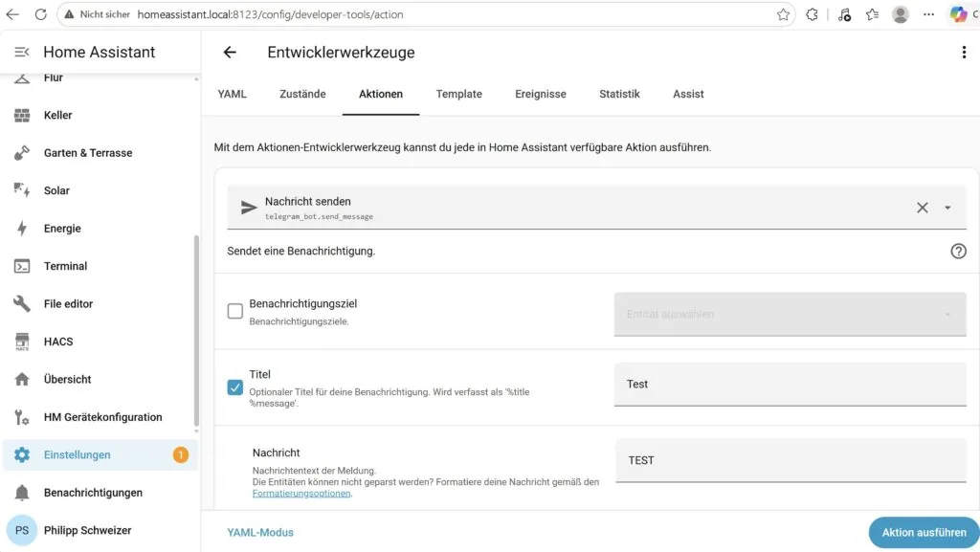
Task: Switch to the Ereignisse tab
Action: coord(541,95)
